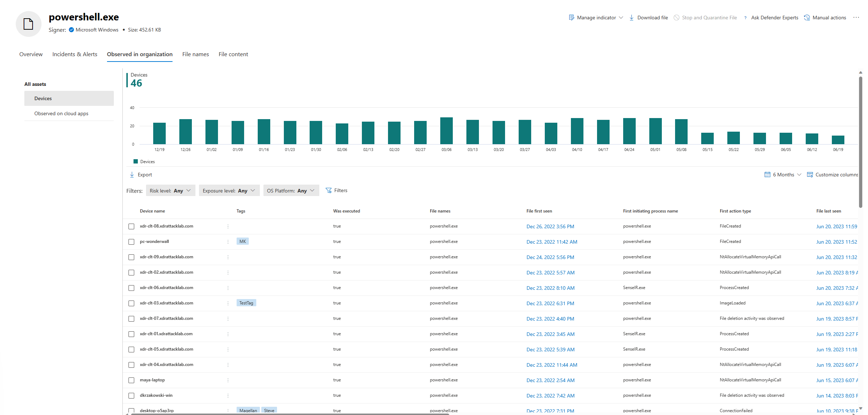Switch to the Incidents & Alerts tab

click(75, 54)
